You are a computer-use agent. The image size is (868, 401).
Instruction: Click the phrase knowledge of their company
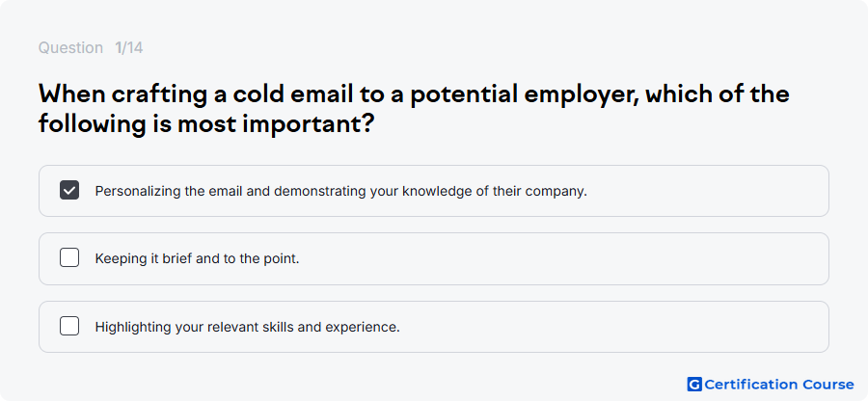[x=495, y=192]
